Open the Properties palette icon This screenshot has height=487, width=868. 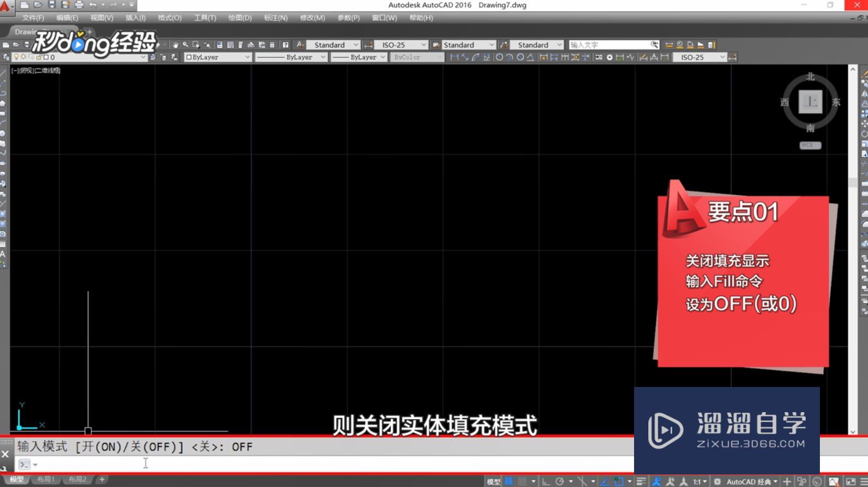219,45
